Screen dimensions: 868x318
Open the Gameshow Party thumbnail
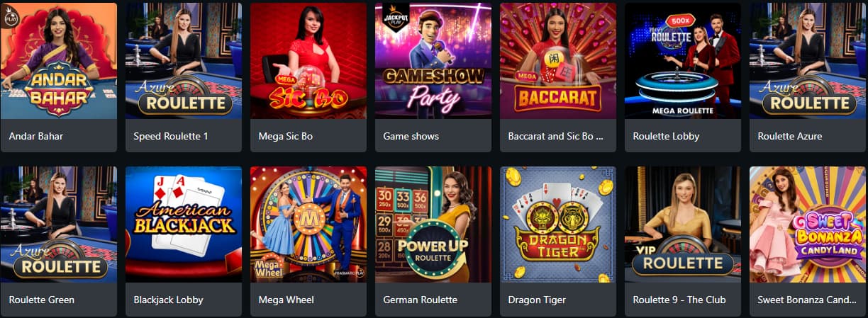pos(433,61)
